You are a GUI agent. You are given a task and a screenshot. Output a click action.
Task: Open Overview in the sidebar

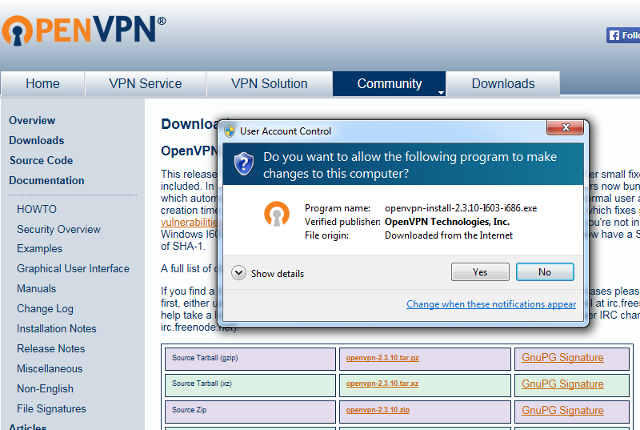click(32, 120)
